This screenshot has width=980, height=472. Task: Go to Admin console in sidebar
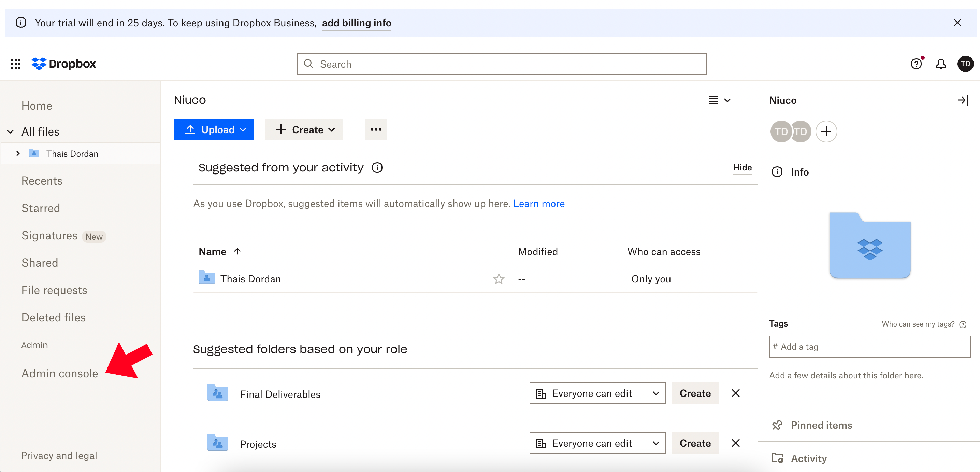click(60, 373)
